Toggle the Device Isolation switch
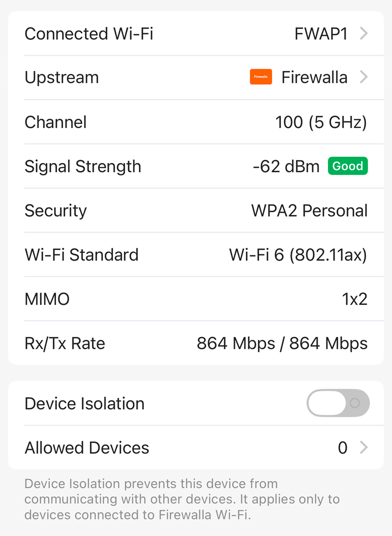The height and width of the screenshot is (536, 392). (x=338, y=403)
